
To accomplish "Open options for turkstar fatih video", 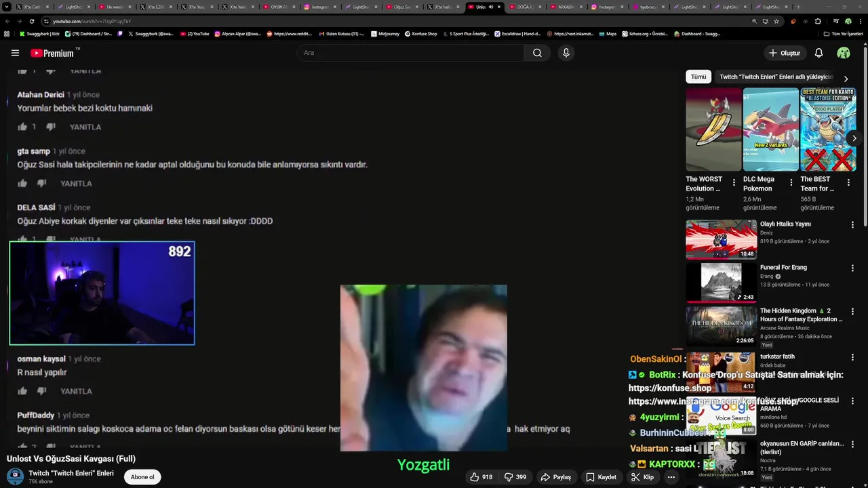I will [852, 357].
